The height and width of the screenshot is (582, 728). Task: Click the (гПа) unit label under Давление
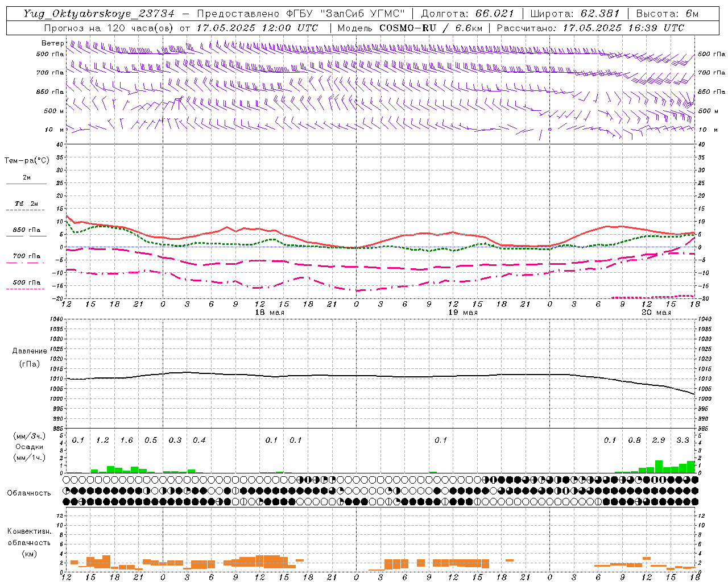tap(30, 364)
